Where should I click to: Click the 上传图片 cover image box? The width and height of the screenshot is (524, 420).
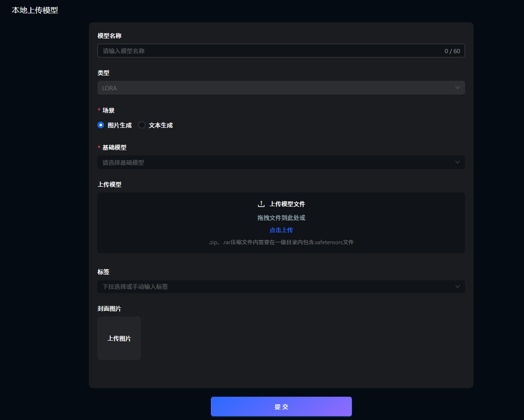click(x=119, y=338)
